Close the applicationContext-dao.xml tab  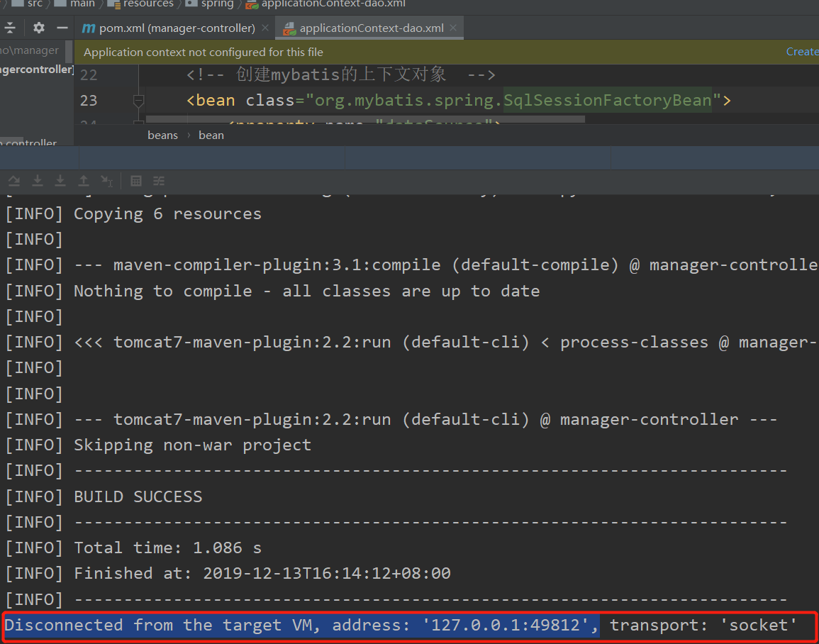click(x=453, y=28)
